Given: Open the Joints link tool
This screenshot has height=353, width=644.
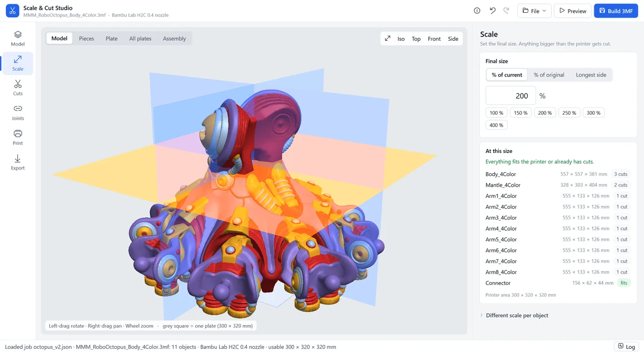Looking at the screenshot, I should (18, 113).
